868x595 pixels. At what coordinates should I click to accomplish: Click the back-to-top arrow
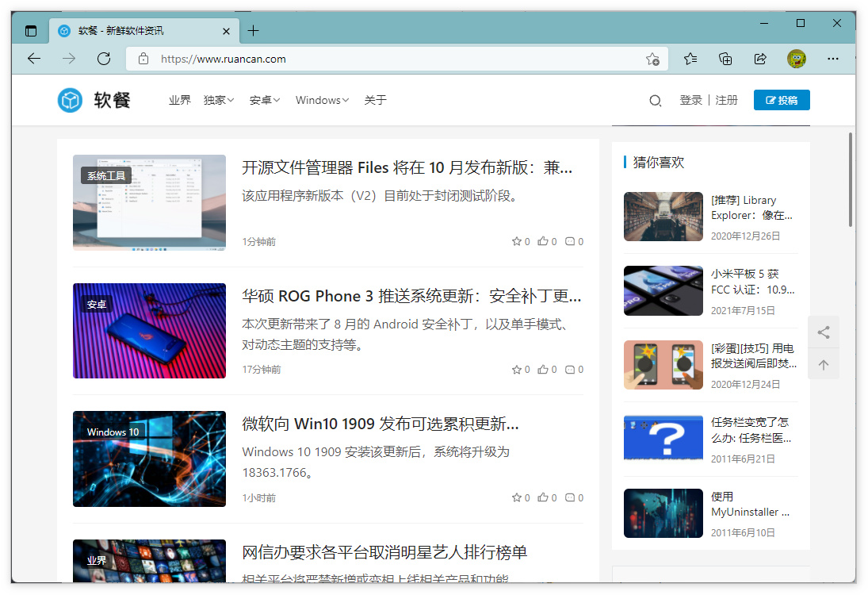tap(824, 363)
